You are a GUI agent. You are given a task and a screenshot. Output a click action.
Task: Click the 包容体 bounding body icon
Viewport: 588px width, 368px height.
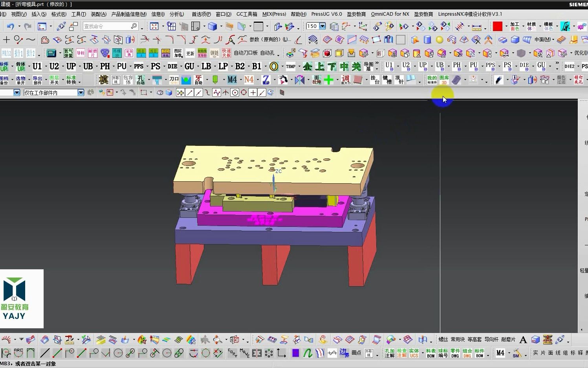pyautogui.click(x=128, y=80)
